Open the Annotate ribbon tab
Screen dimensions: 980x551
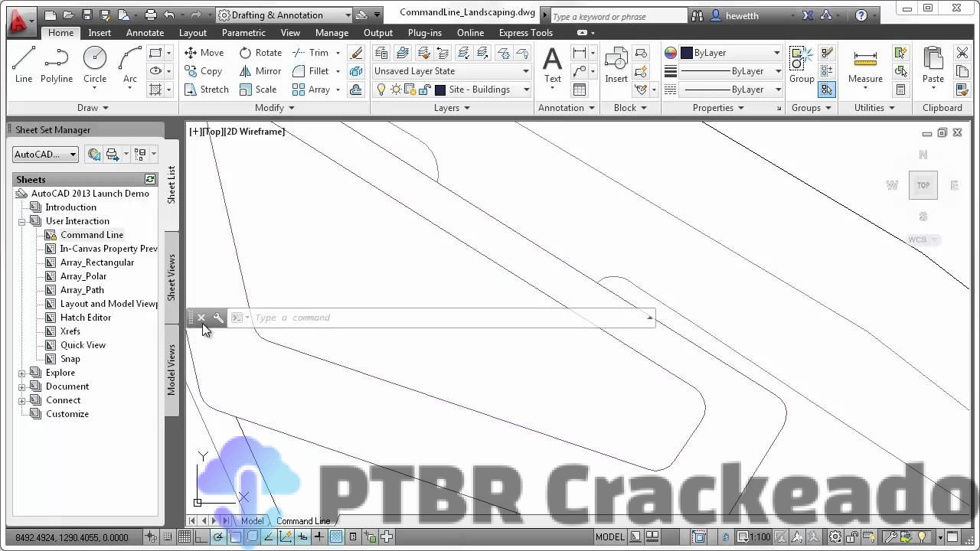click(x=145, y=33)
